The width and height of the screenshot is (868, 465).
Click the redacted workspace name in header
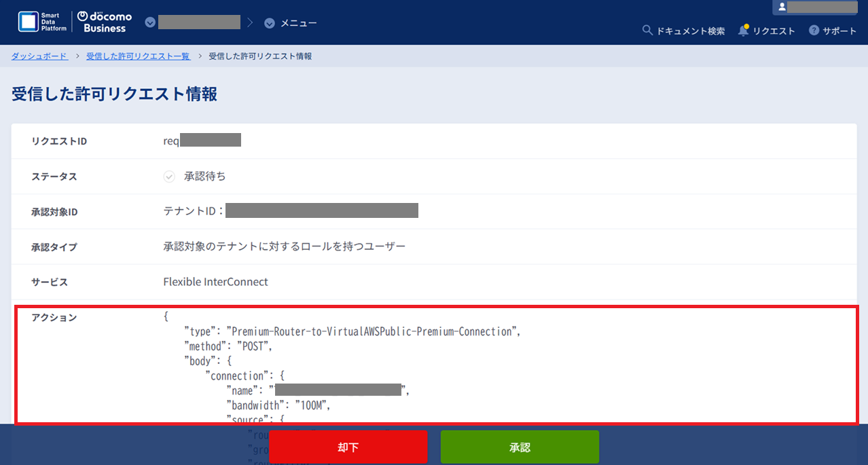(199, 22)
